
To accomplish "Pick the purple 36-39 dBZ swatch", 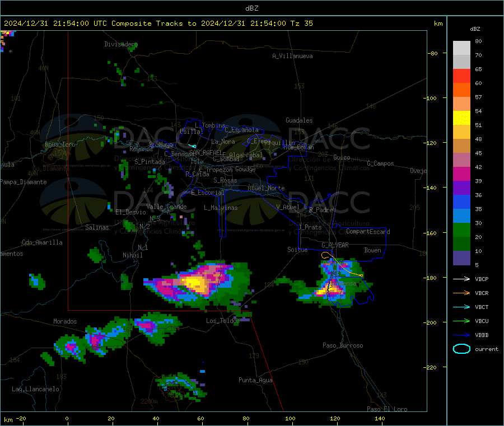I will [461, 188].
